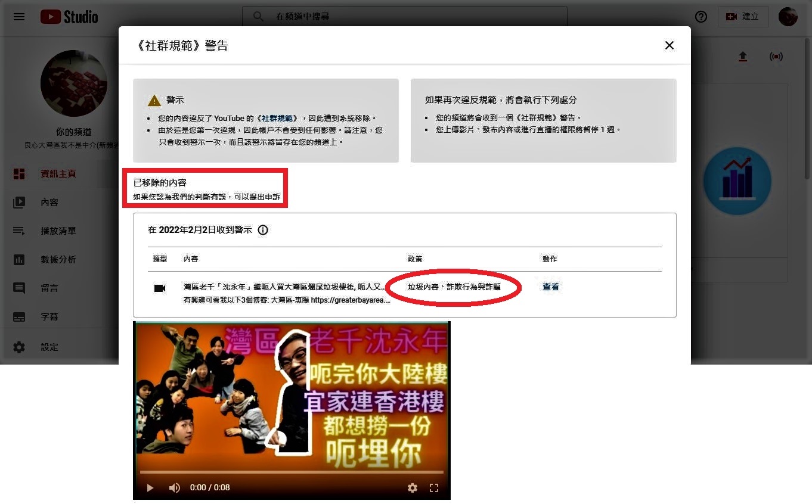Viewport: 812px width, 504px height.
Task: Click the playlist icon in sidebar
Action: coord(19,231)
